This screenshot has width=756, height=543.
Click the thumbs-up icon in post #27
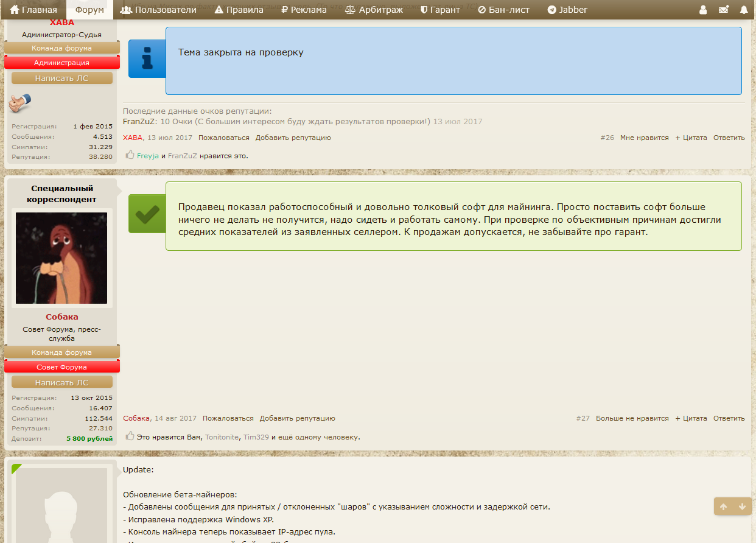coord(130,436)
